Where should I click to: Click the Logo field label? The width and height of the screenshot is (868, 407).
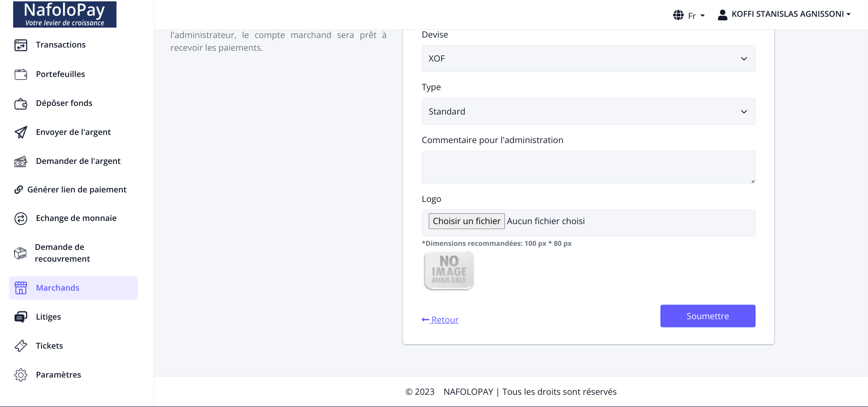pyautogui.click(x=431, y=199)
